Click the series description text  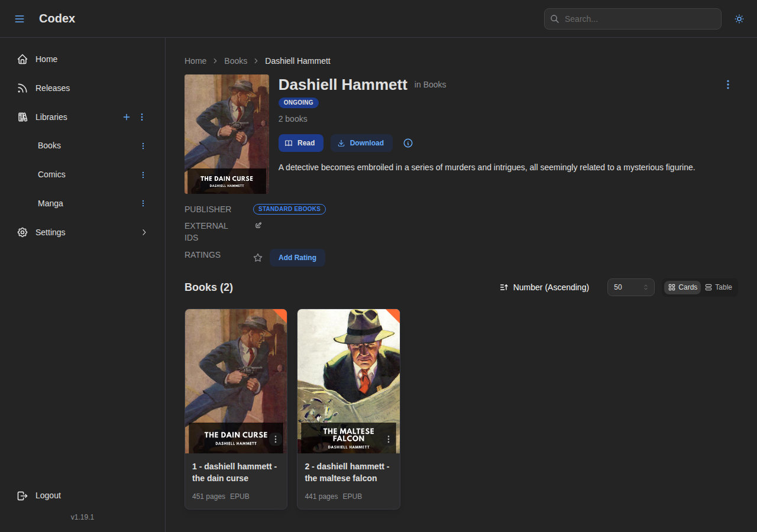(x=487, y=167)
